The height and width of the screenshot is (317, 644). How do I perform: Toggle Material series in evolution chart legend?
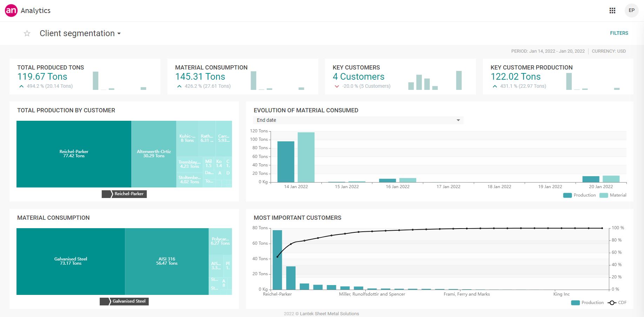click(613, 195)
